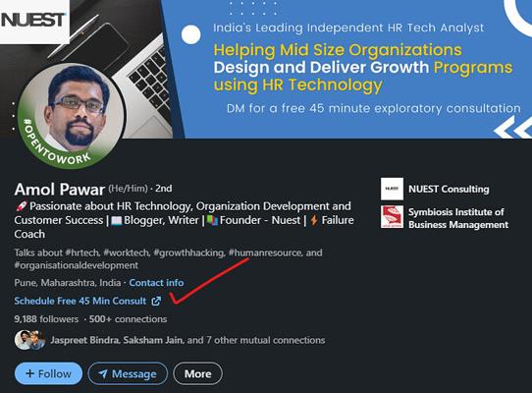Open the Contact info link
This screenshot has width=532, height=393.
click(x=156, y=283)
